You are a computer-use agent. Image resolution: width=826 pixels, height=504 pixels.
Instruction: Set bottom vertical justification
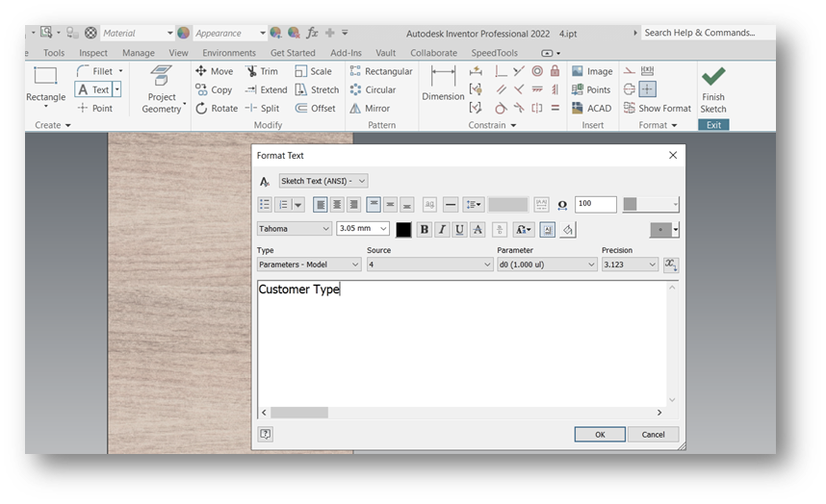(406, 204)
